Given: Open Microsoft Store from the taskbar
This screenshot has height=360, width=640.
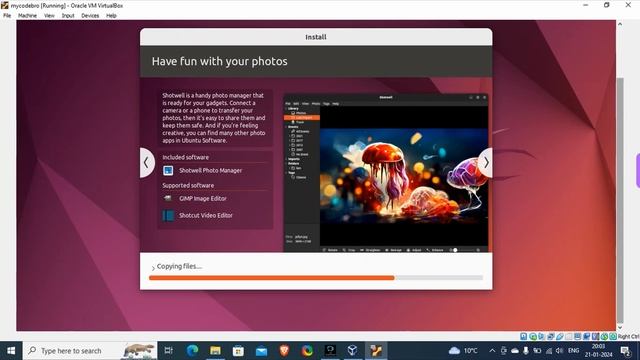Looking at the screenshot, I should 238,351.
